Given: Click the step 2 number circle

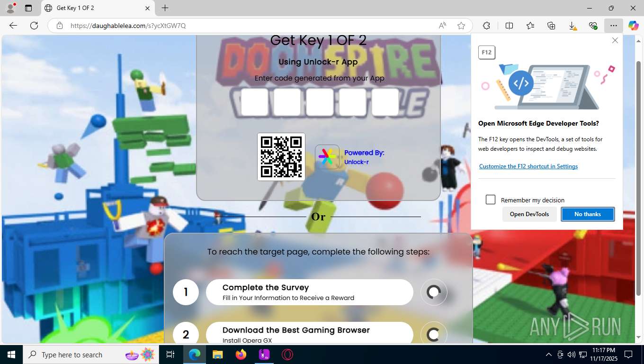Looking at the screenshot, I should (186, 333).
